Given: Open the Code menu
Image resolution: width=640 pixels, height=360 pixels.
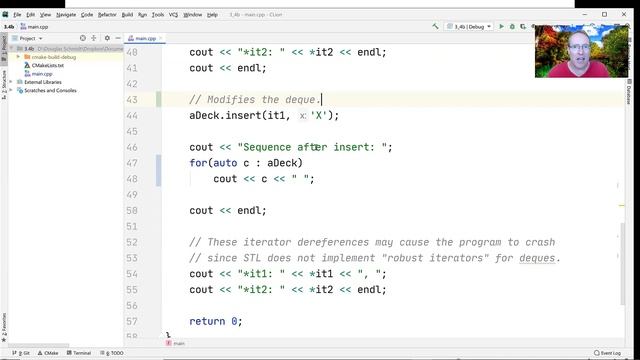Looking at the screenshot, I should point(87,14).
